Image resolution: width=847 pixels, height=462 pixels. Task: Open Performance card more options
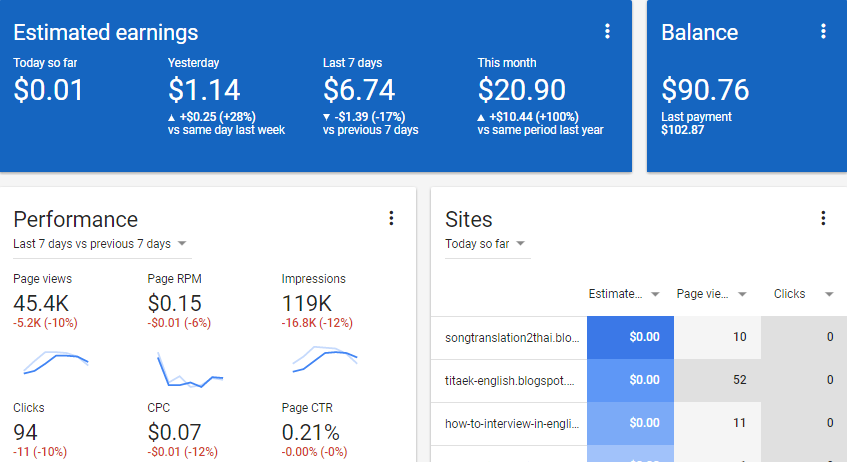(x=391, y=218)
